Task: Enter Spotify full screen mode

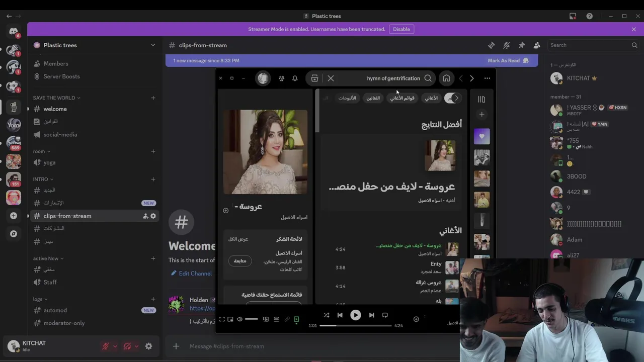Action: point(222,319)
